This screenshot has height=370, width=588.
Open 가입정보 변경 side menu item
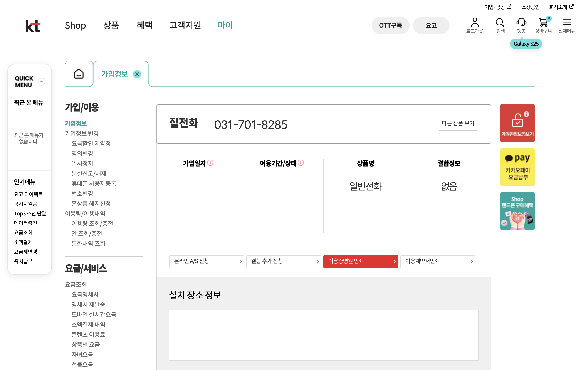coord(82,134)
